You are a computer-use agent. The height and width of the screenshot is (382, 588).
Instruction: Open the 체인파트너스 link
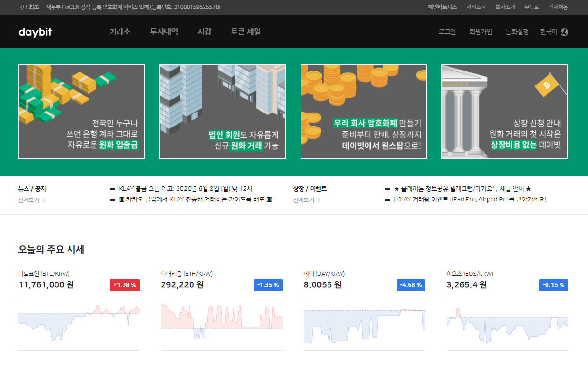pyautogui.click(x=442, y=7)
